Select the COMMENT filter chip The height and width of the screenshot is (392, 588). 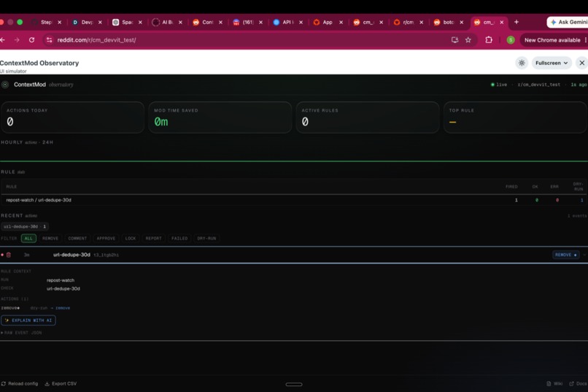[x=77, y=239]
